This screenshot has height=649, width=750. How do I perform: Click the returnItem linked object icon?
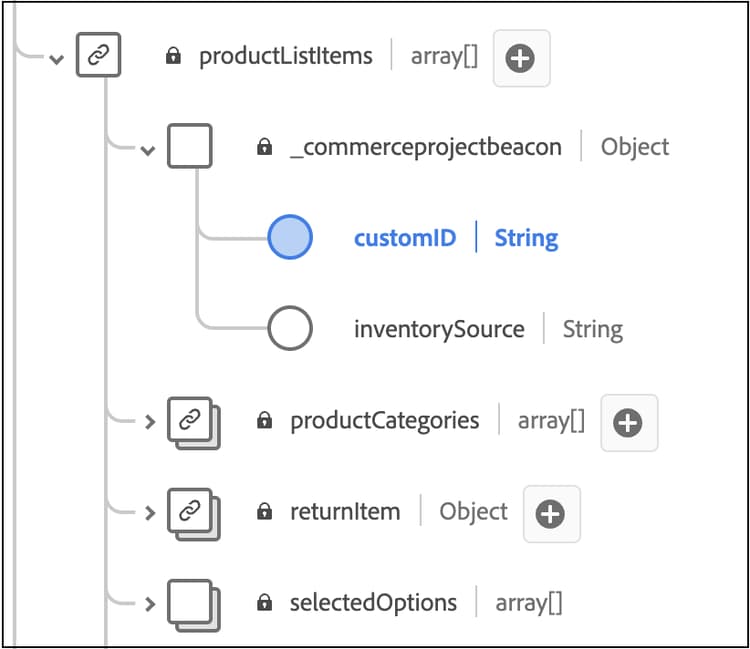click(x=190, y=512)
